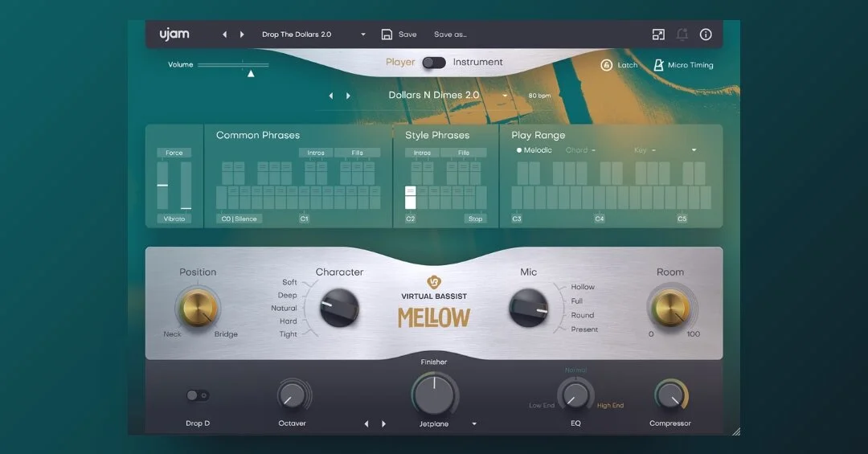Select the Melodic radio option
The image size is (868, 454).
pos(534,150)
